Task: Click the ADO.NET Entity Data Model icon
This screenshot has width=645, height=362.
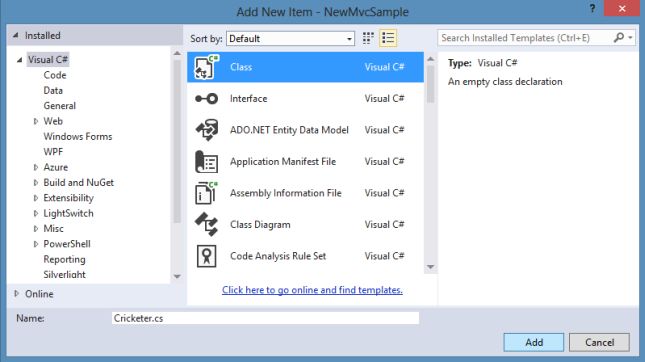Action: (206, 130)
